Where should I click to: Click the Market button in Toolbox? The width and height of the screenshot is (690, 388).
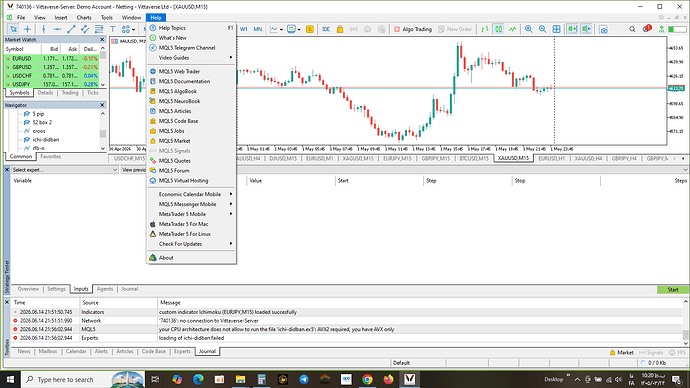(x=621, y=352)
